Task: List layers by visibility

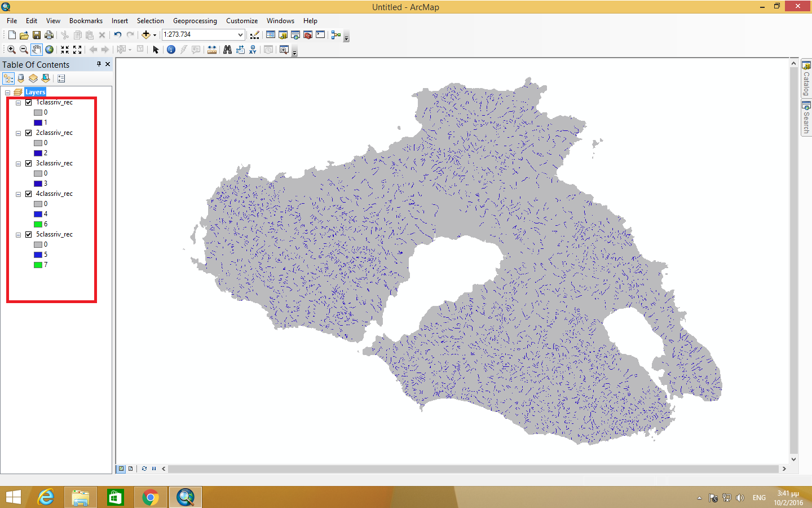Action: (33, 78)
